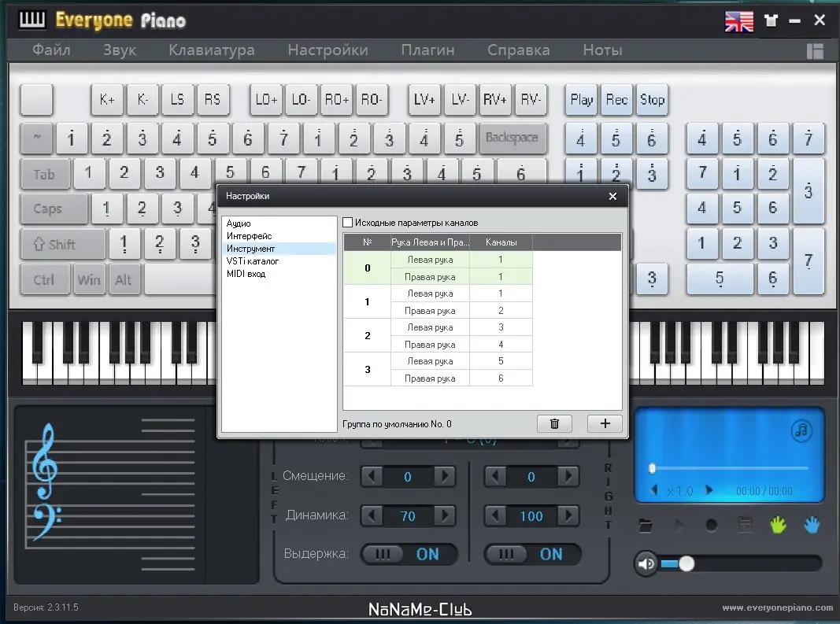
Task: Select Интерфейс in settings list
Action: (249, 236)
